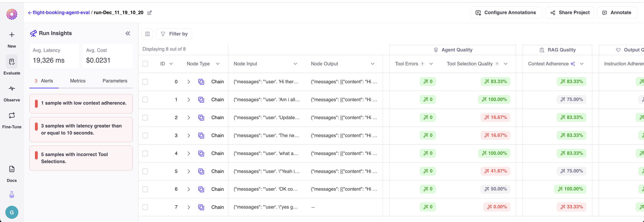Go back to flight-booking-agent-eval project

pyautogui.click(x=59, y=13)
